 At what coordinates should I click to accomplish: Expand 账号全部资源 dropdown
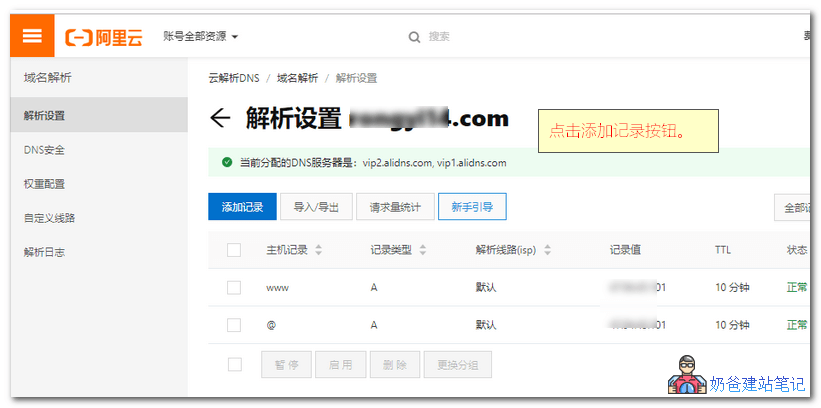(201, 37)
